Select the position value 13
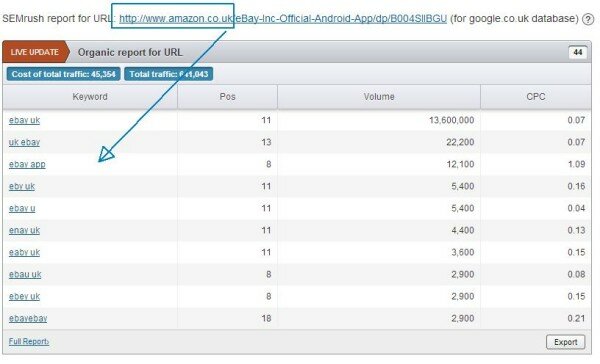This screenshot has width=600, height=364. [266, 142]
